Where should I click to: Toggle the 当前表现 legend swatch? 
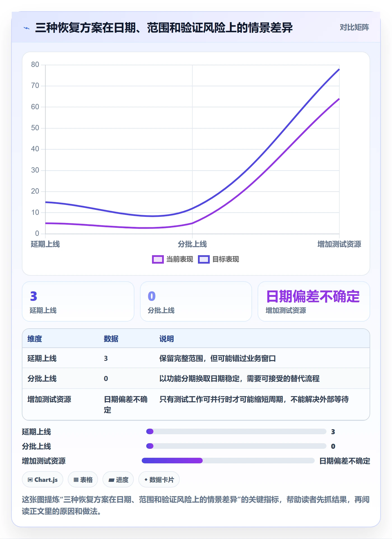click(x=158, y=259)
